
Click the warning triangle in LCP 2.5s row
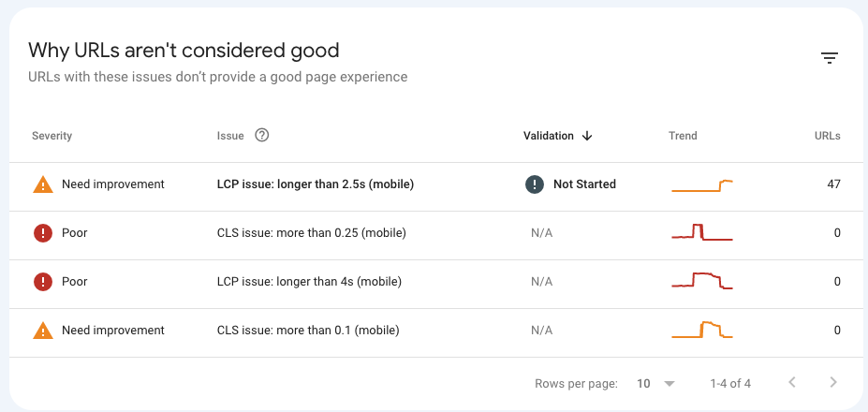43,184
